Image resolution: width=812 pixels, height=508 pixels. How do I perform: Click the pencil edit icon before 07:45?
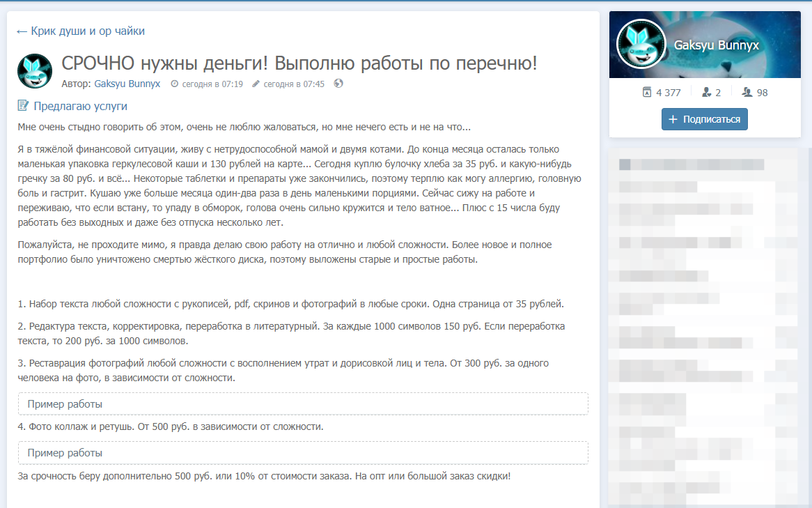click(x=256, y=84)
